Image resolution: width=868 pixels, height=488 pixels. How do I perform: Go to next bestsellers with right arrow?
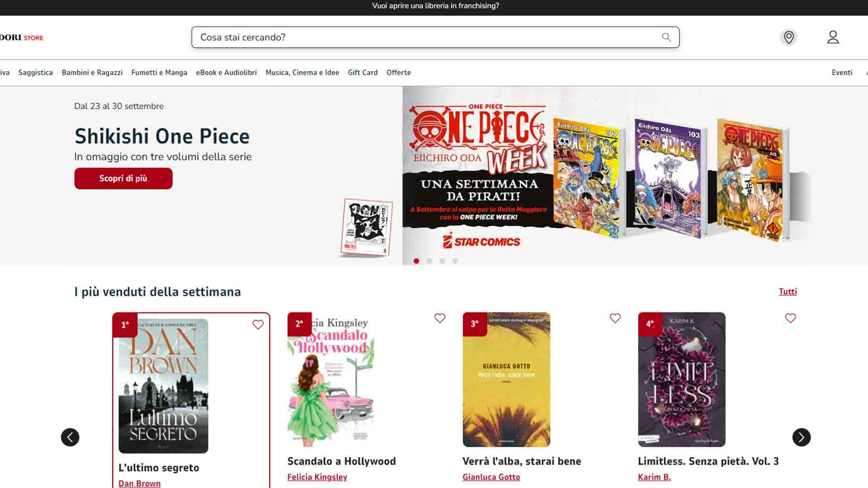pos(802,437)
